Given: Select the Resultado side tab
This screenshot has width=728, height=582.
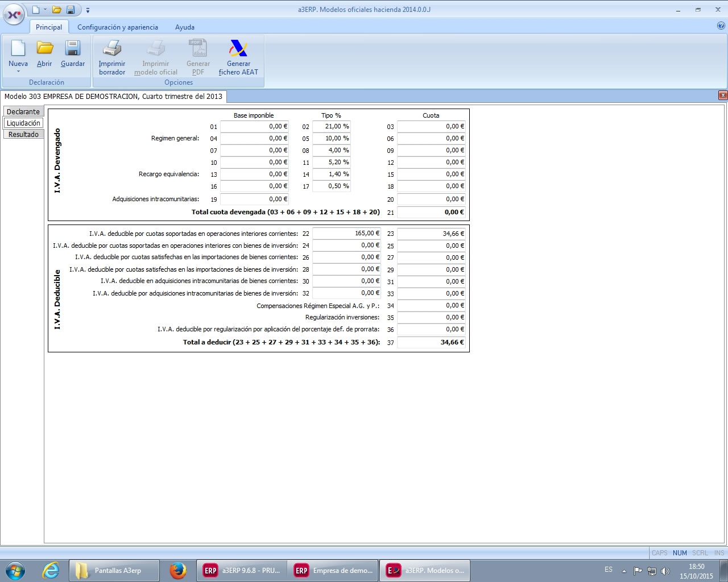Looking at the screenshot, I should tap(23, 134).
